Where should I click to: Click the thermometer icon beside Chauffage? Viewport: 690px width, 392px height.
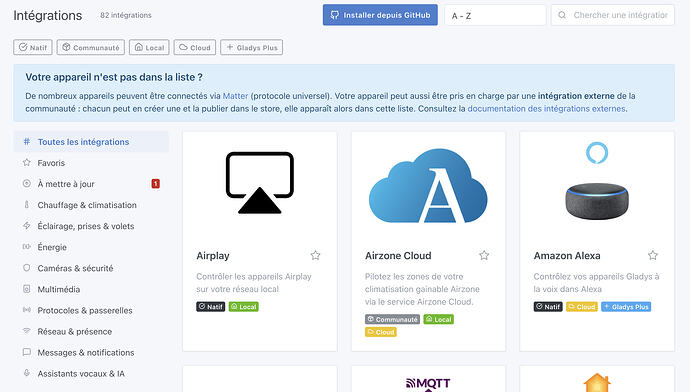[x=27, y=205]
